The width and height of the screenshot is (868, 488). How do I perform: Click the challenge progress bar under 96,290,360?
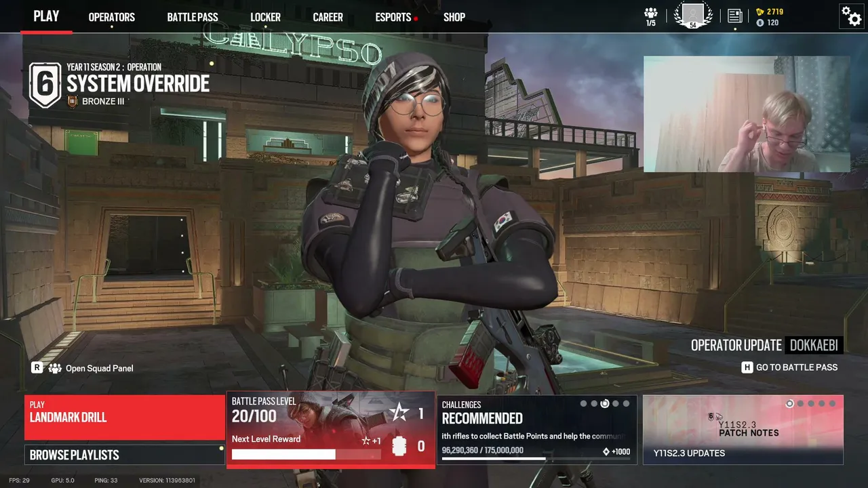click(536, 459)
